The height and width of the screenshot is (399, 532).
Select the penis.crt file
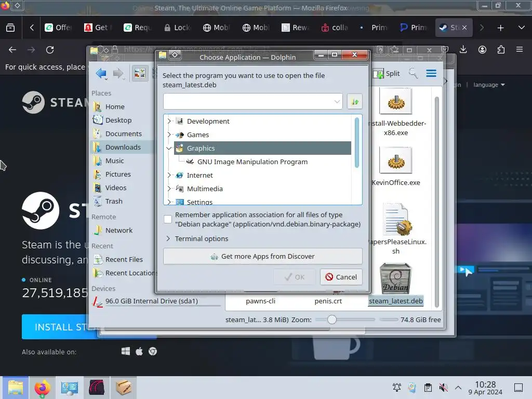coord(328,301)
